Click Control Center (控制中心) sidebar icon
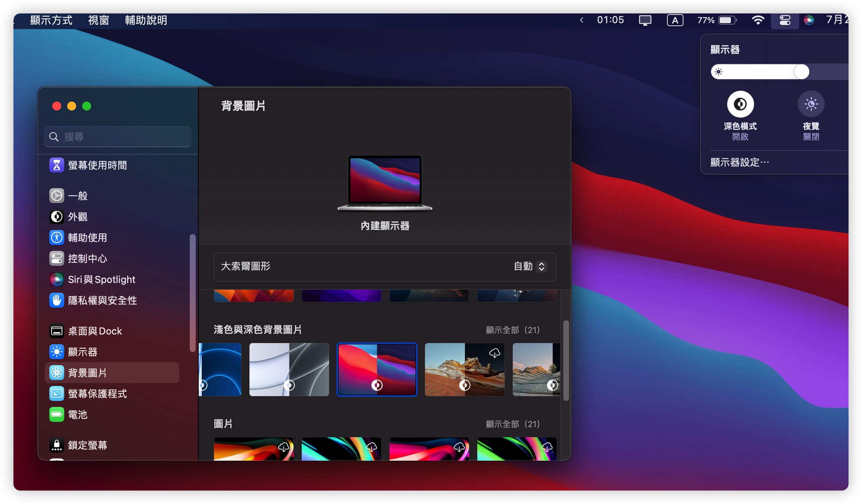 click(x=56, y=258)
